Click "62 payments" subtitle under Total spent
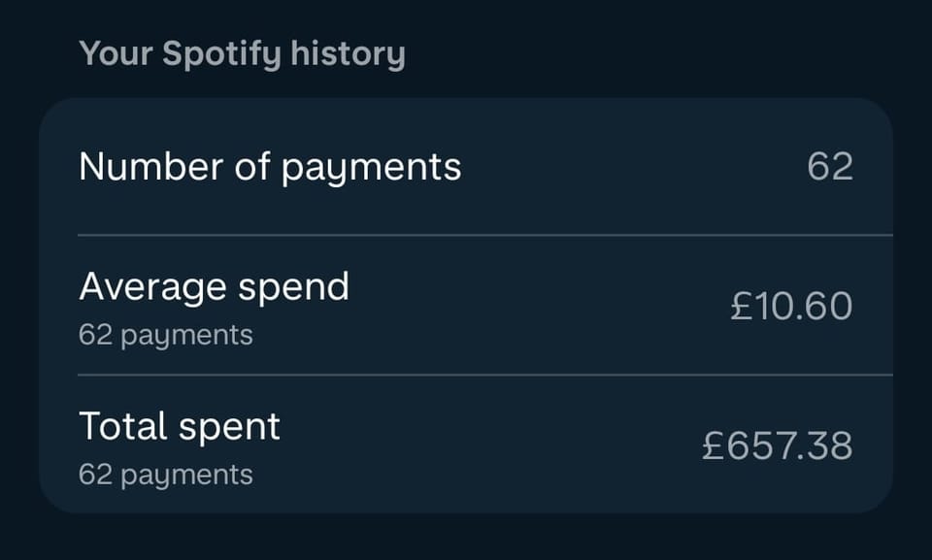Viewport: 932px width, 560px height. [x=165, y=476]
